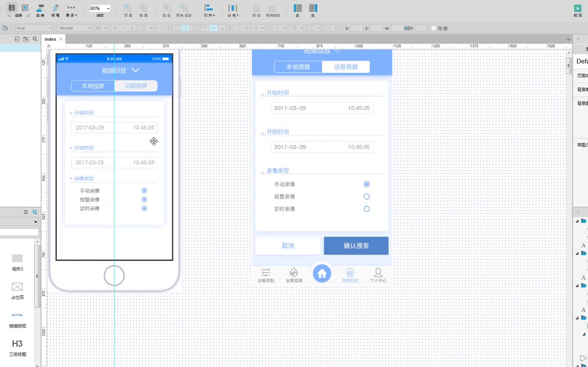This screenshot has height=367, width=588.
Task: Align text center in toolbar
Action: click(185, 28)
